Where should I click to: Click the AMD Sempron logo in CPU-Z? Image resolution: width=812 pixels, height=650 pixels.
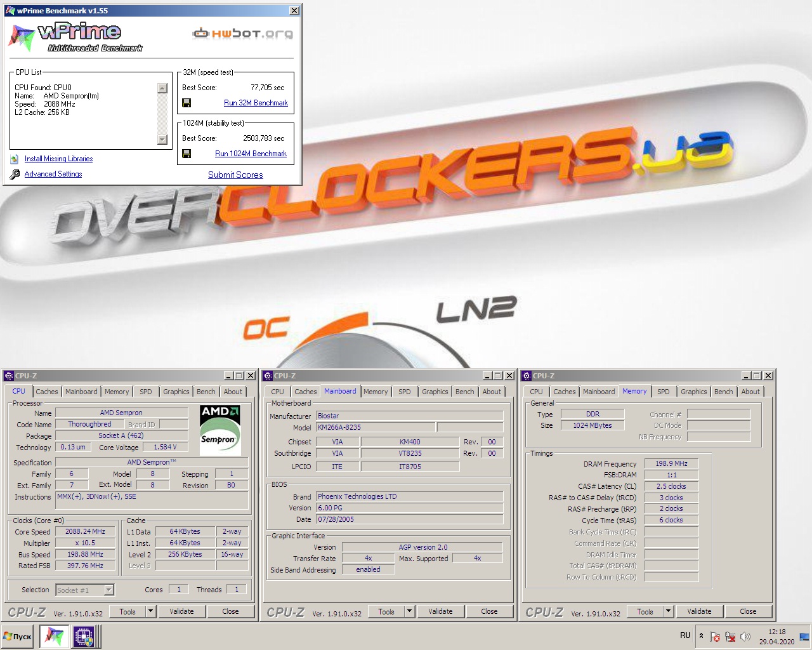(220, 430)
